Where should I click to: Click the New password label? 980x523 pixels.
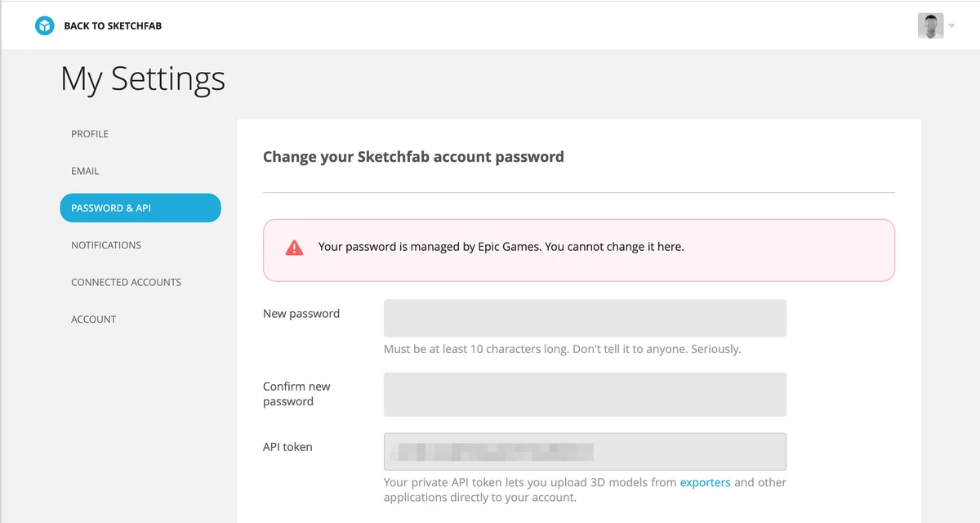pos(301,314)
